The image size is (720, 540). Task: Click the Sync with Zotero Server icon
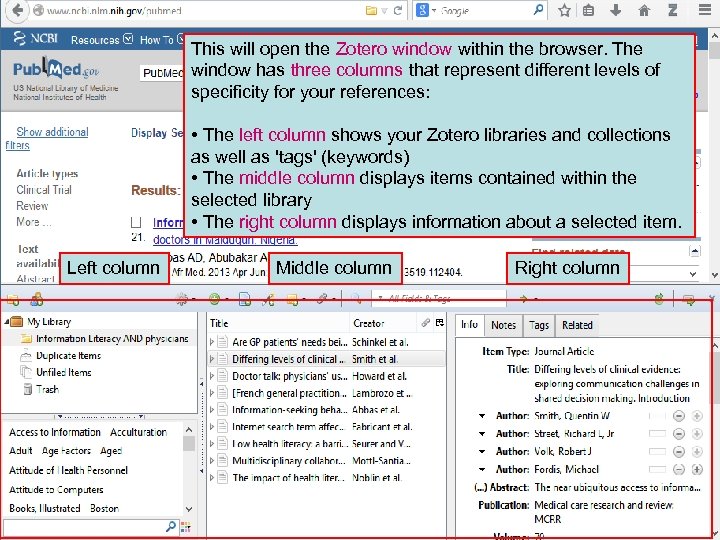[x=659, y=299]
